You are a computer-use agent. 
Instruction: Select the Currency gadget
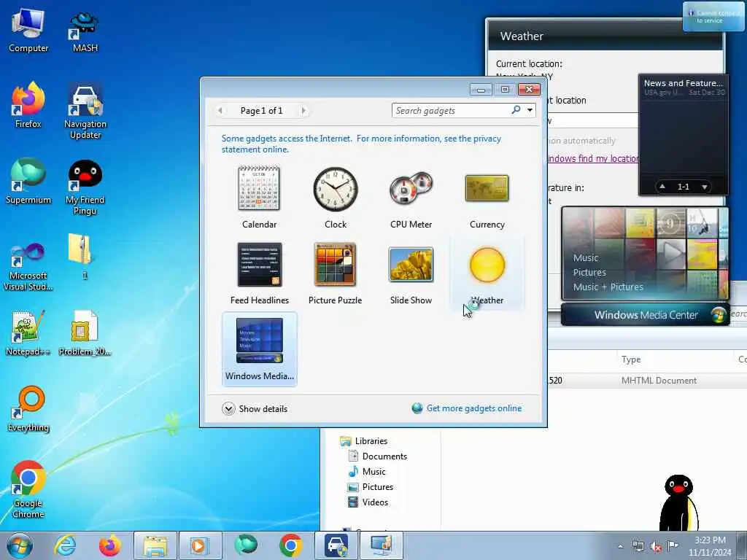(x=487, y=197)
